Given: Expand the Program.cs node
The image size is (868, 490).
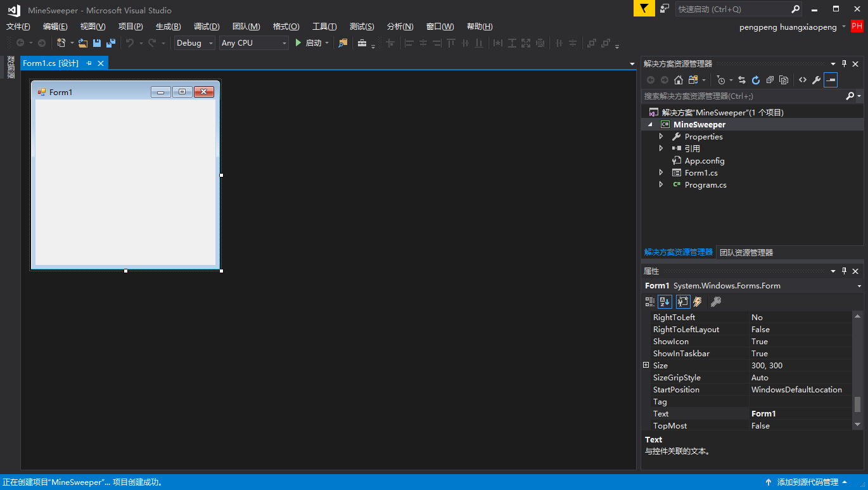Looking at the screenshot, I should click(661, 184).
